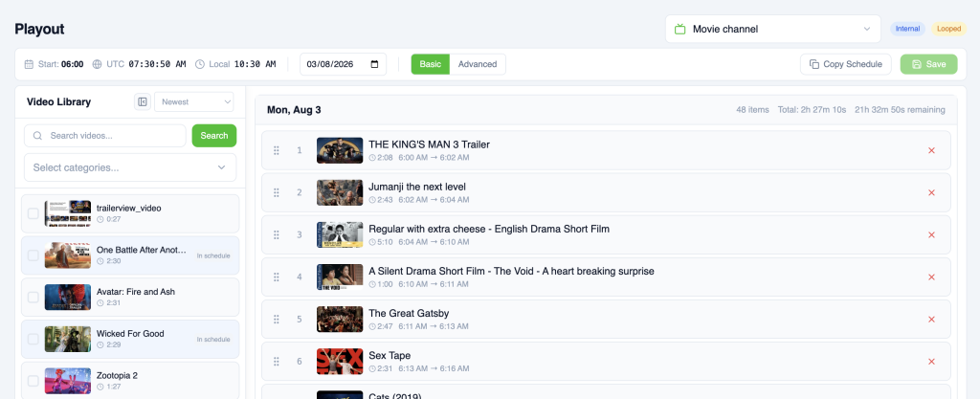
Task: Click the clock icon beside Local time
Action: [x=200, y=64]
